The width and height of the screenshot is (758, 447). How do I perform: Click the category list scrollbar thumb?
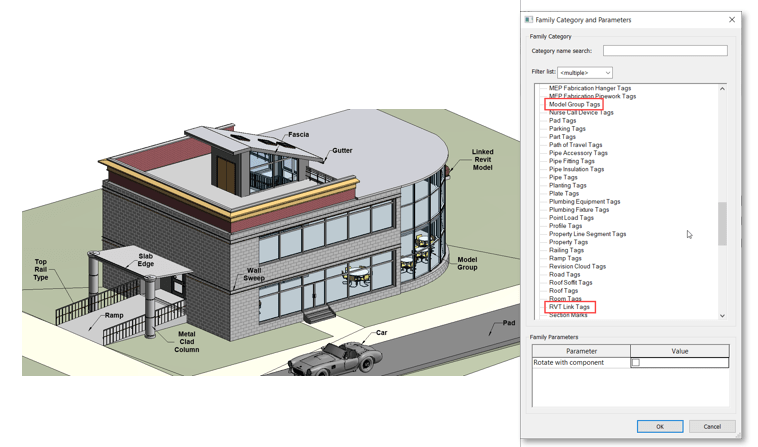tap(722, 223)
